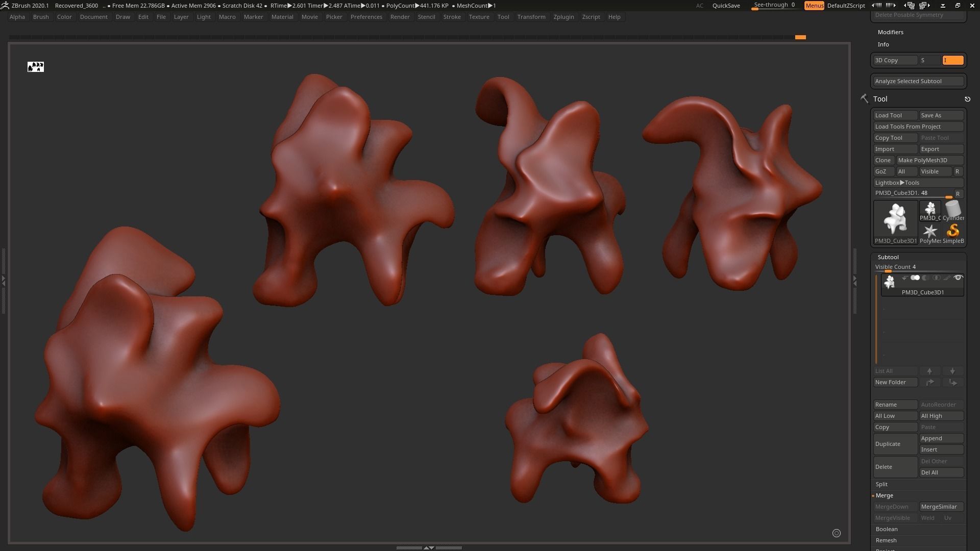This screenshot has width=980, height=551.
Task: Toggle the intersection boolean mode on PM3D_Cube3D1 subtool
Action: point(936,278)
